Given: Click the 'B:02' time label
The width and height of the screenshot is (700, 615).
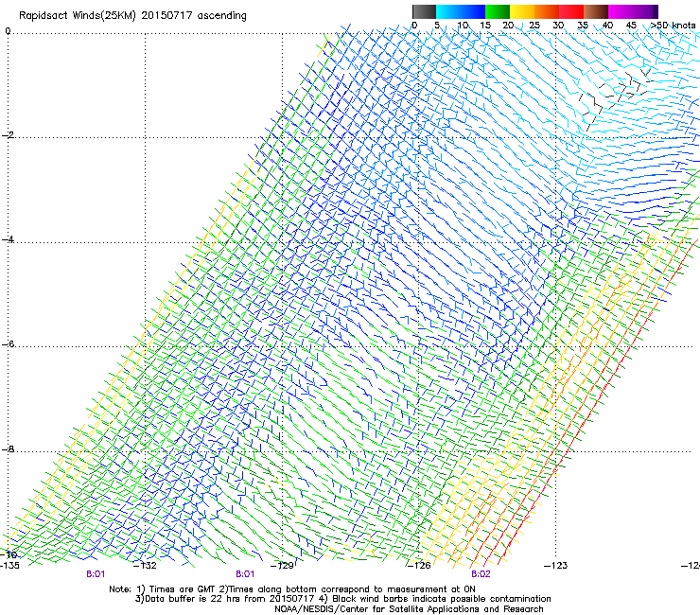Looking at the screenshot, I should (x=481, y=574).
